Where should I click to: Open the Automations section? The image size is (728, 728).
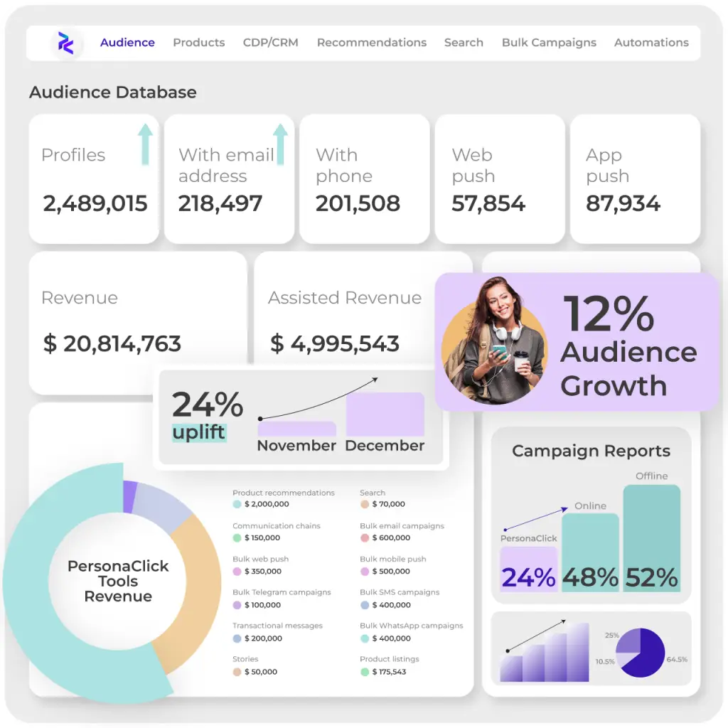tap(651, 43)
